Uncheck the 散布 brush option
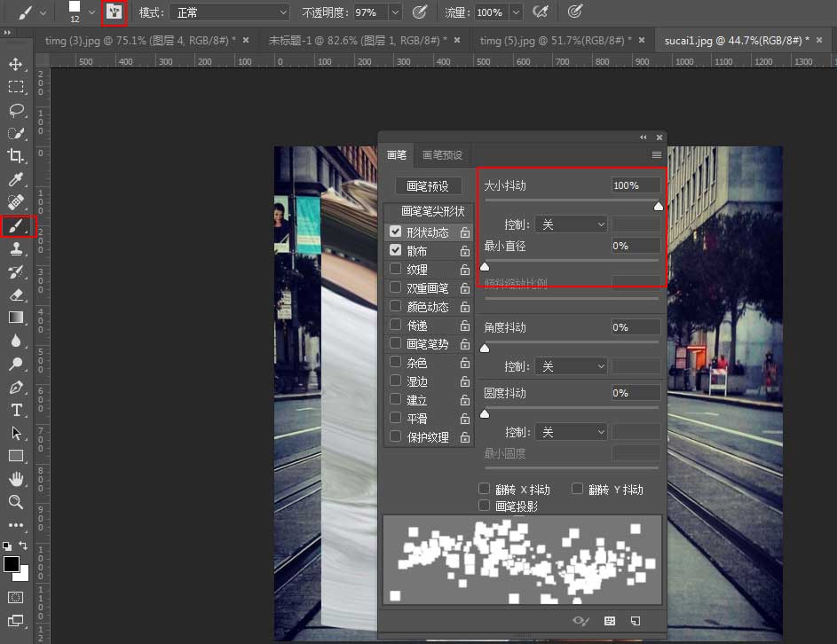This screenshot has width=837, height=644. pyautogui.click(x=396, y=251)
